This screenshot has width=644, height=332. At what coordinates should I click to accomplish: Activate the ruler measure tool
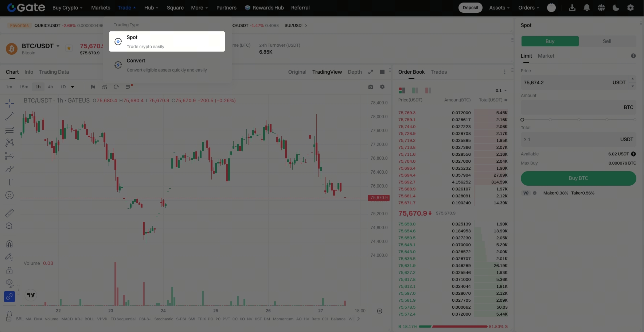pos(9,213)
